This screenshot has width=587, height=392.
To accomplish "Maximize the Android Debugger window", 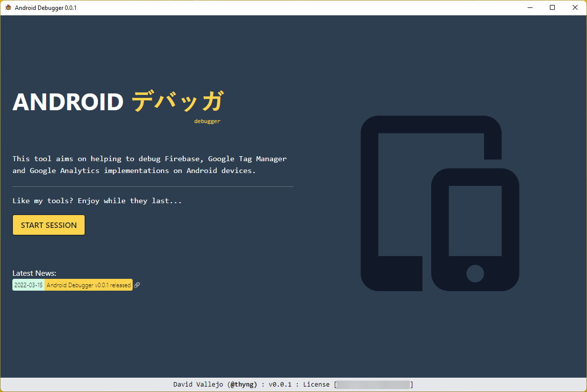I will point(552,7).
